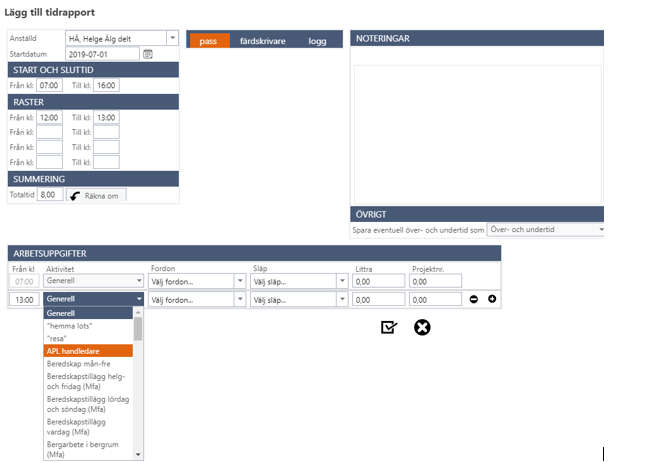655x463 pixels.
Task: Collapse the open Aktivitet dropdown in 13:00 row
Action: (x=94, y=299)
